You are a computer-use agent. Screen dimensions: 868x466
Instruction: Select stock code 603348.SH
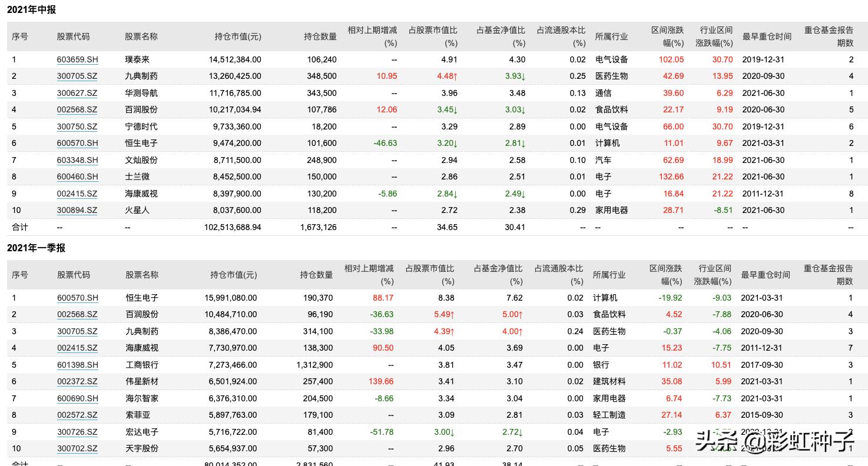[77, 160]
